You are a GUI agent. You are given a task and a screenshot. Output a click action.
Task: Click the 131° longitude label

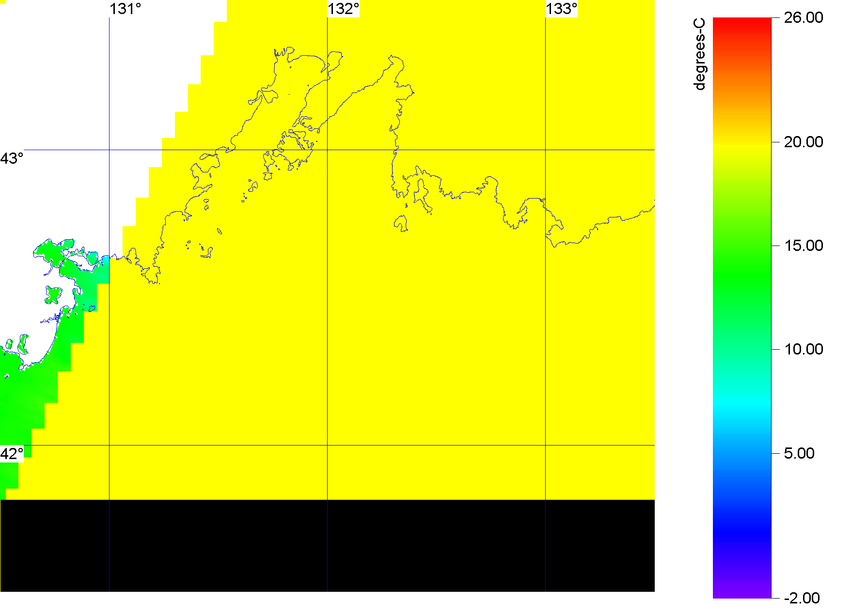pos(125,9)
